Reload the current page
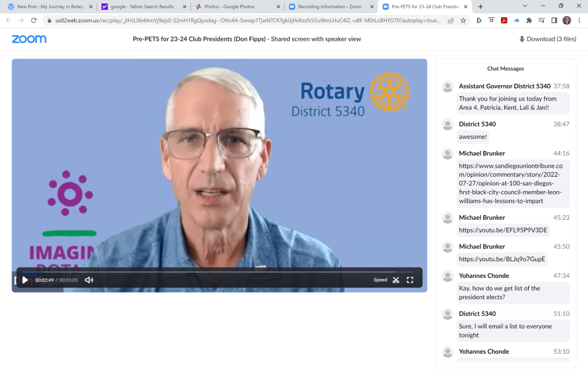This screenshot has width=588, height=376. (x=34, y=20)
